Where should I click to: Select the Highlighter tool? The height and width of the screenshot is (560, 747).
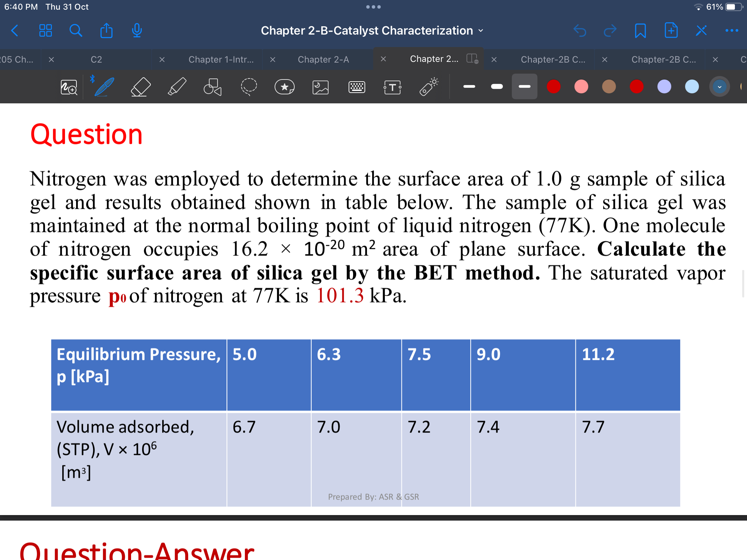[177, 87]
